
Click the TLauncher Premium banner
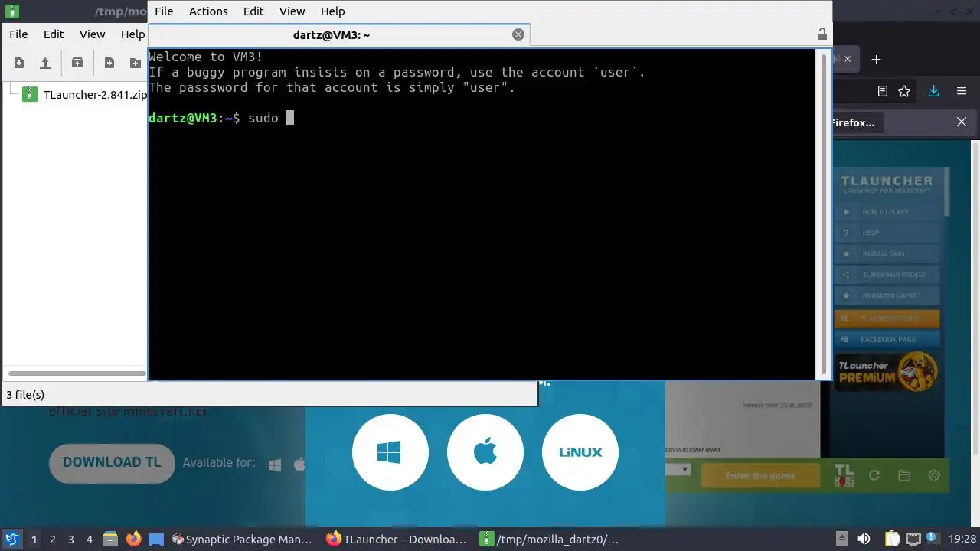[887, 371]
